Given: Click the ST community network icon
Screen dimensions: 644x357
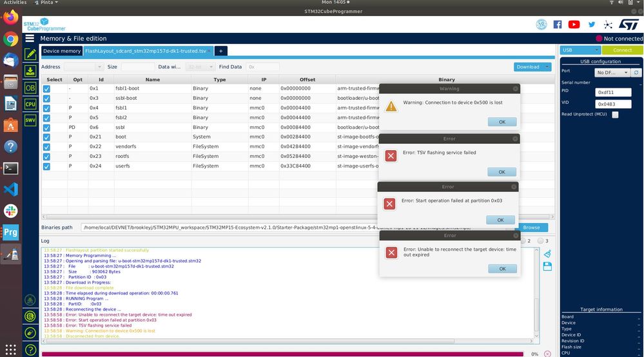Looking at the screenshot, I should pos(608,24).
